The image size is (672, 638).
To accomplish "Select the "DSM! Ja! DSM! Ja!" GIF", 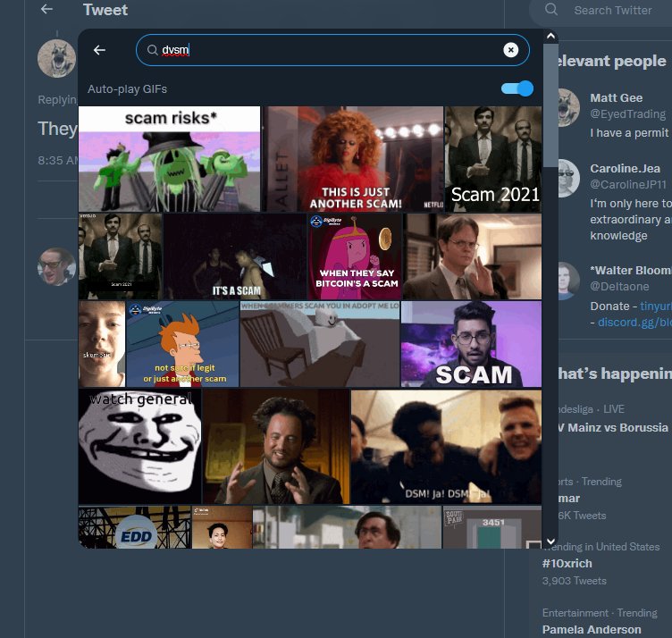I will 446,446.
